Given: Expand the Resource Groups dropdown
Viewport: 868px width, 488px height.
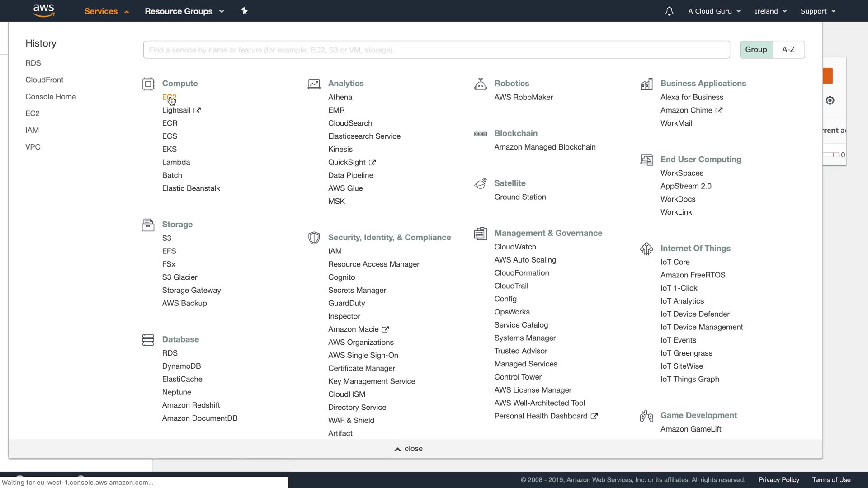Looking at the screenshot, I should click(184, 11).
